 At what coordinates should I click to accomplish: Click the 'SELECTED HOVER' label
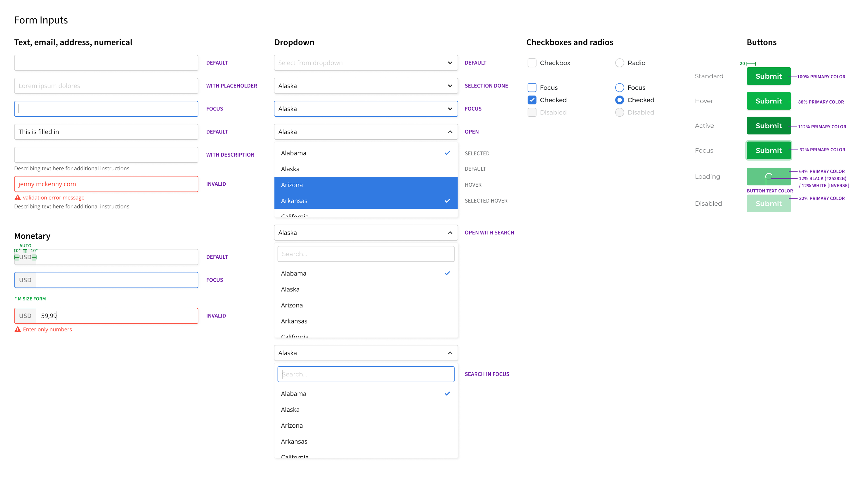coord(486,201)
